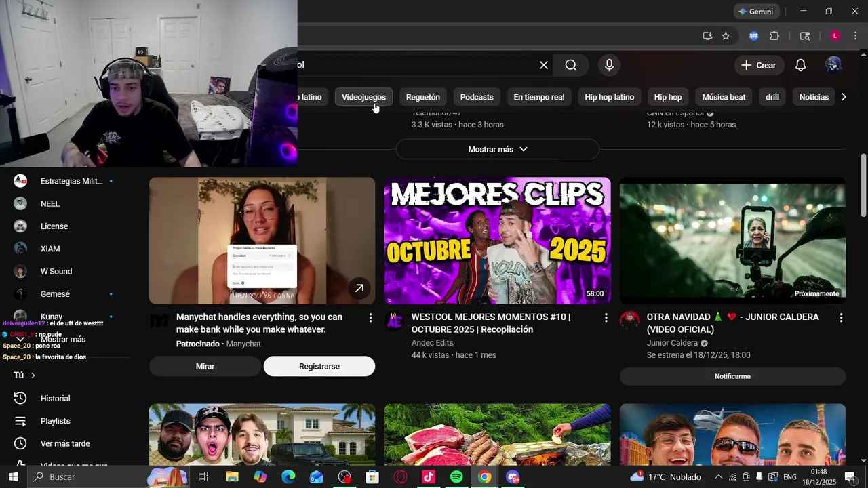The width and height of the screenshot is (868, 488).
Task: Click Notificarme for the Junior Caldera premiere
Action: point(732,376)
